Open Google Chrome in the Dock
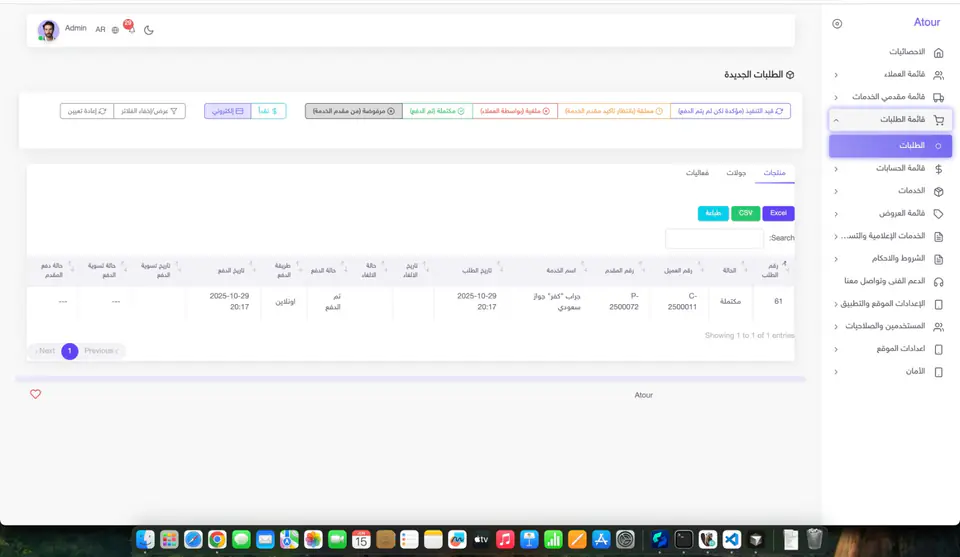 [217, 539]
